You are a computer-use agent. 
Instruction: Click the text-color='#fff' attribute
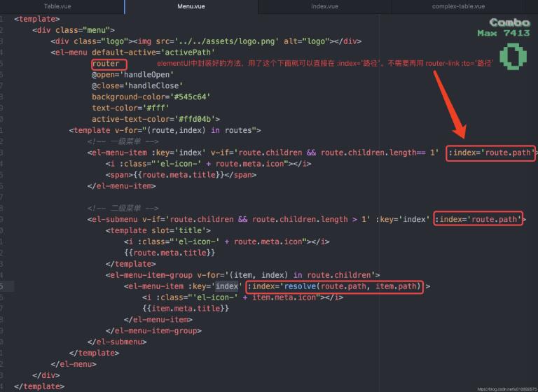pyautogui.click(x=130, y=108)
